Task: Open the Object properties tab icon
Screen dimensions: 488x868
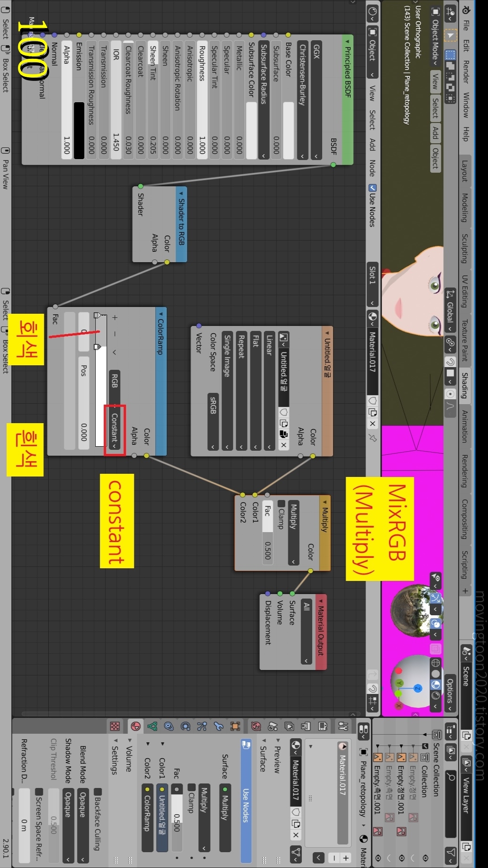Action: click(x=235, y=726)
